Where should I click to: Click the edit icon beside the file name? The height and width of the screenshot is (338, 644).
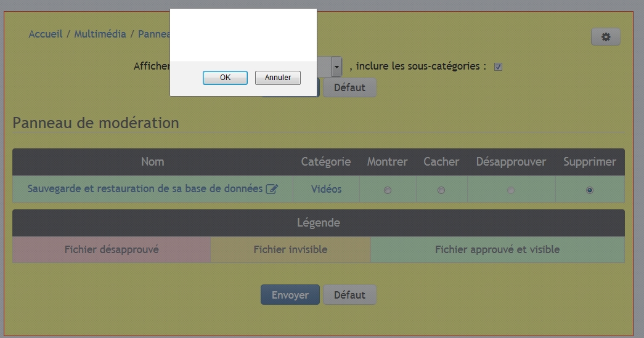pos(271,190)
